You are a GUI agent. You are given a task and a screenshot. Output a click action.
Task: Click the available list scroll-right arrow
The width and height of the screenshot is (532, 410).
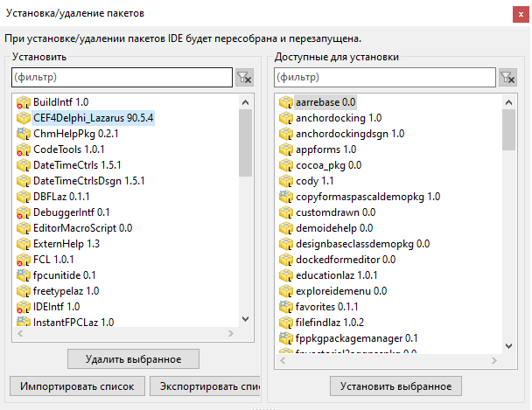(x=494, y=361)
